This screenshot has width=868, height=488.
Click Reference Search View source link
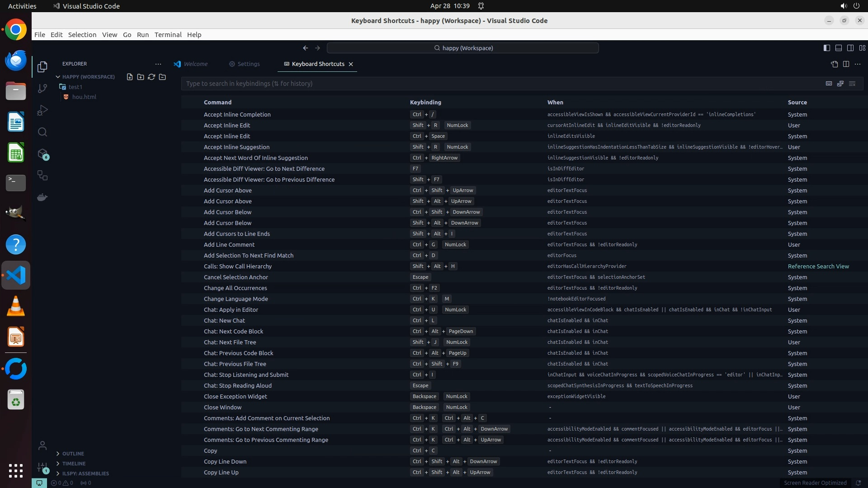818,267
